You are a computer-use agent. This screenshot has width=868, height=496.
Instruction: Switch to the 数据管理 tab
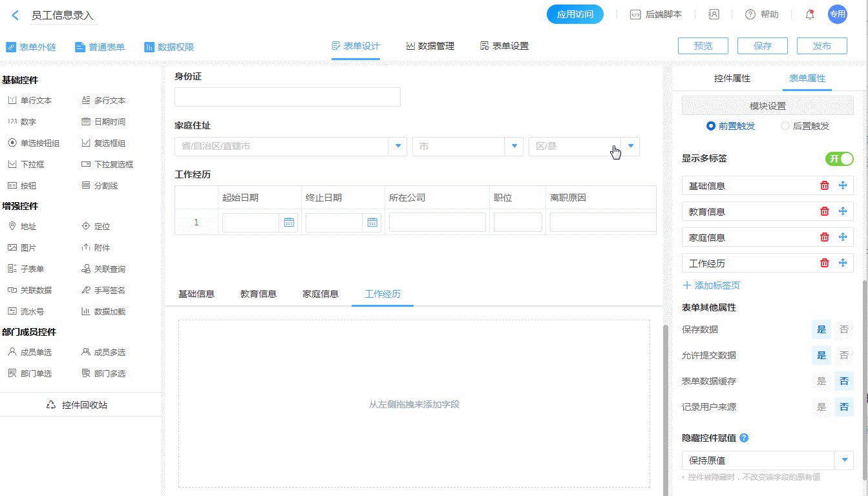click(x=430, y=46)
